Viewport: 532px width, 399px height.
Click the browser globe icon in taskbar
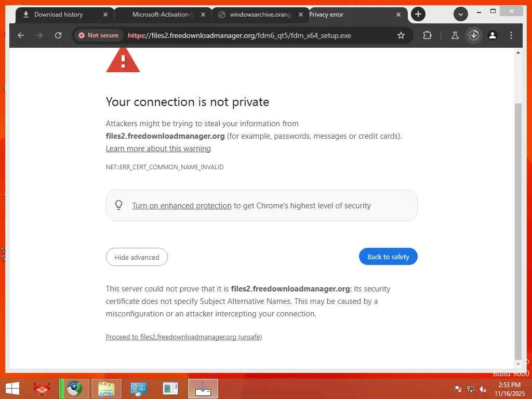(74, 389)
